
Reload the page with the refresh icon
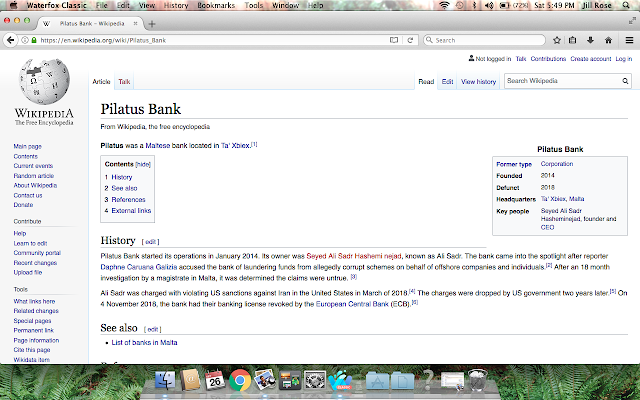(x=410, y=40)
